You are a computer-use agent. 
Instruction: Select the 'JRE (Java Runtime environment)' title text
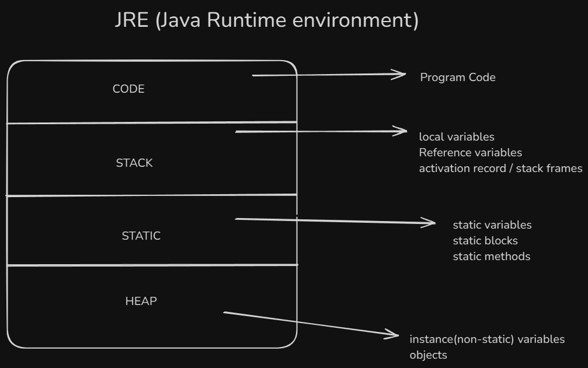(267, 20)
